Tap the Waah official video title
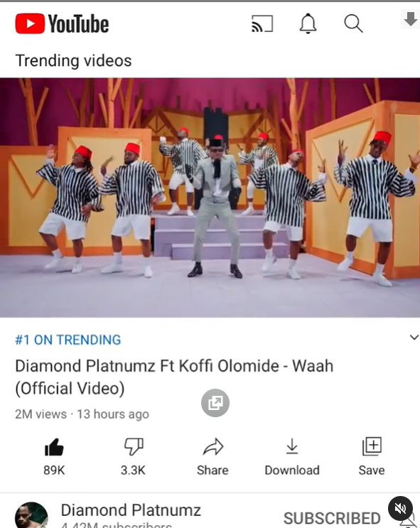This screenshot has height=528, width=420. pos(174,377)
